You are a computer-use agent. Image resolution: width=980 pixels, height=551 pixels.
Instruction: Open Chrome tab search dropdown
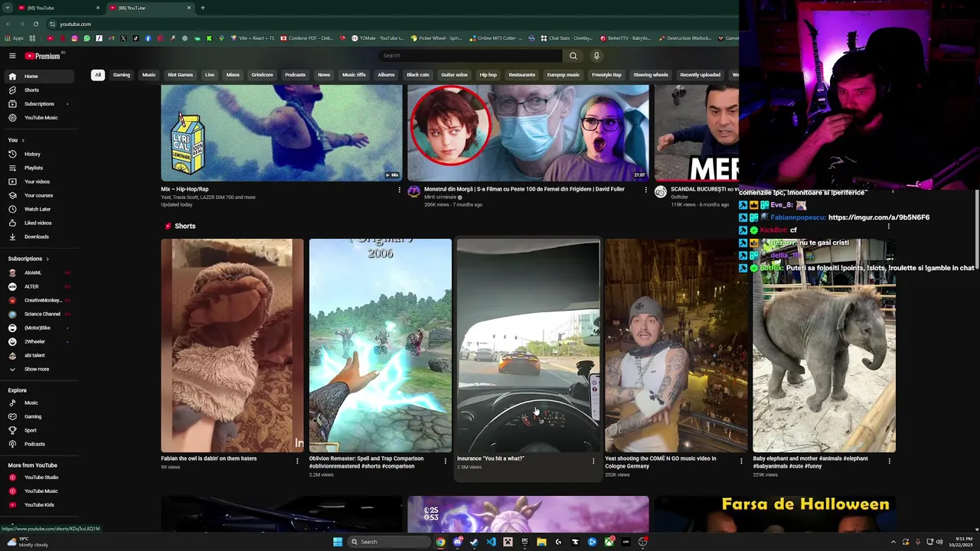(8, 8)
